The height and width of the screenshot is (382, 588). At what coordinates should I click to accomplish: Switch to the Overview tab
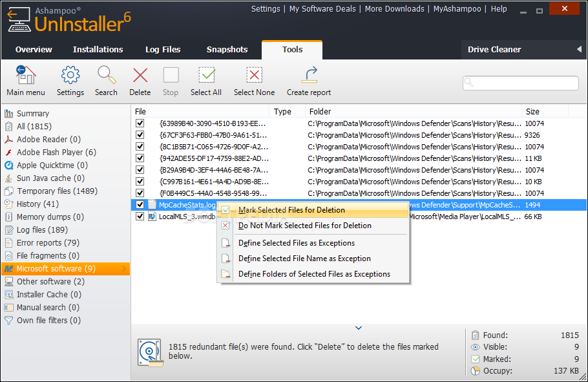(34, 50)
